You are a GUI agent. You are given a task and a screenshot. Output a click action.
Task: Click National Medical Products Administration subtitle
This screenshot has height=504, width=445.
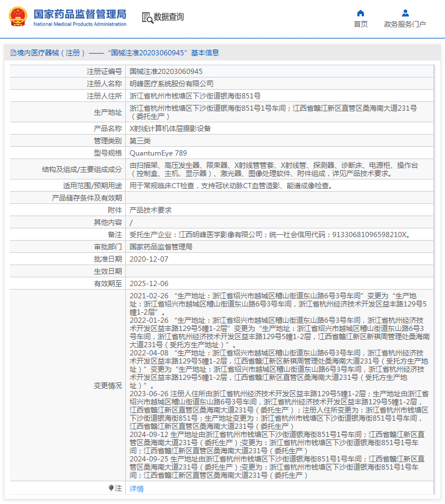coord(80,24)
